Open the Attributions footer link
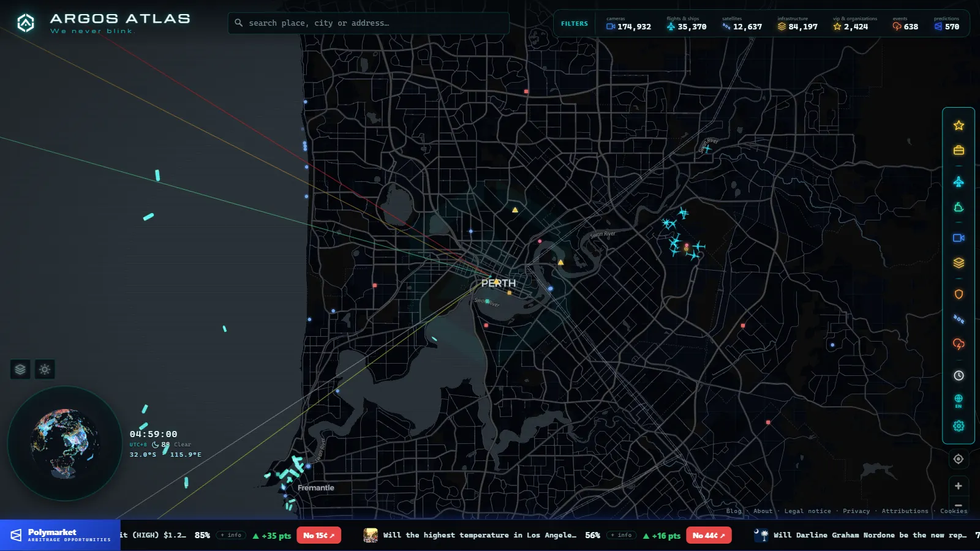The width and height of the screenshot is (980, 551). [x=905, y=511]
